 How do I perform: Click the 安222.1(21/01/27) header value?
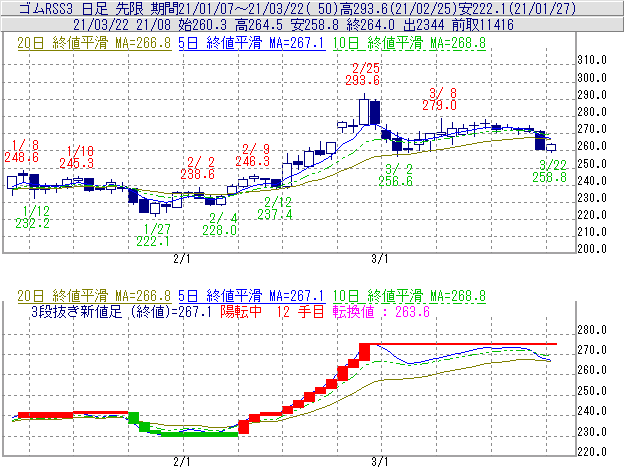(x=517, y=8)
